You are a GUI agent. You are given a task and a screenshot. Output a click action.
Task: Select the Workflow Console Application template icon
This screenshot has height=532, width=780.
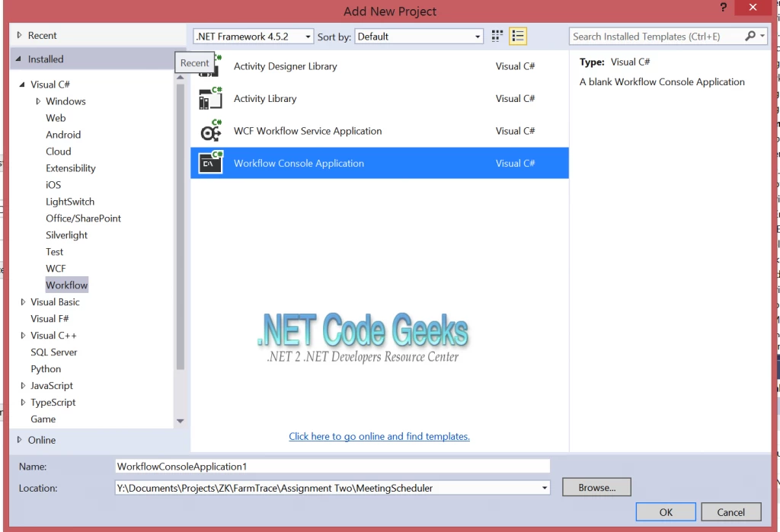210,162
